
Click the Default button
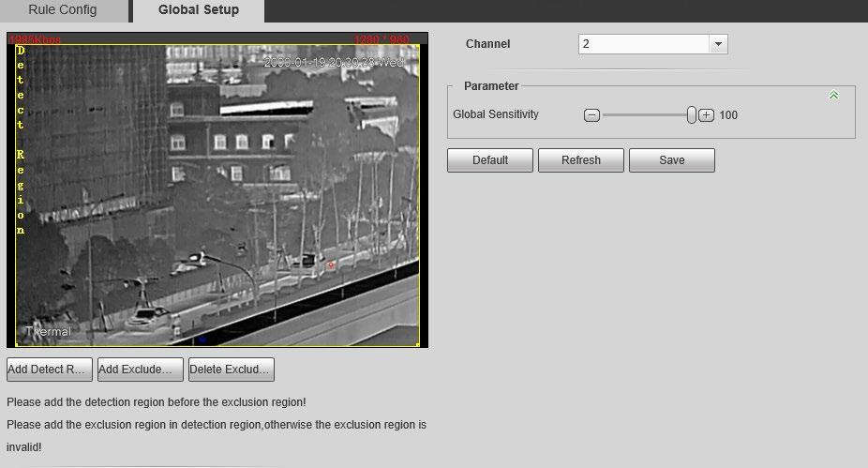tap(490, 160)
